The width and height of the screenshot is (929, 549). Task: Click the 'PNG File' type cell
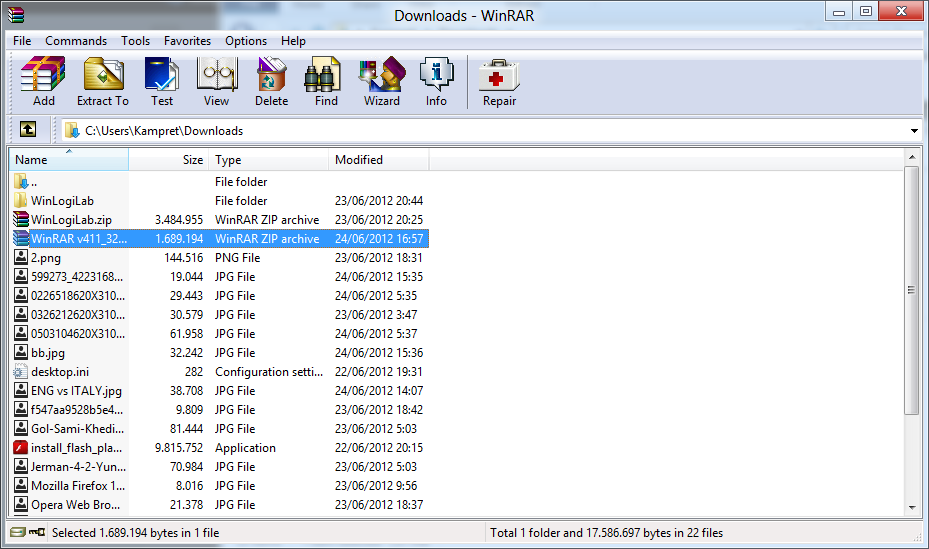238,258
